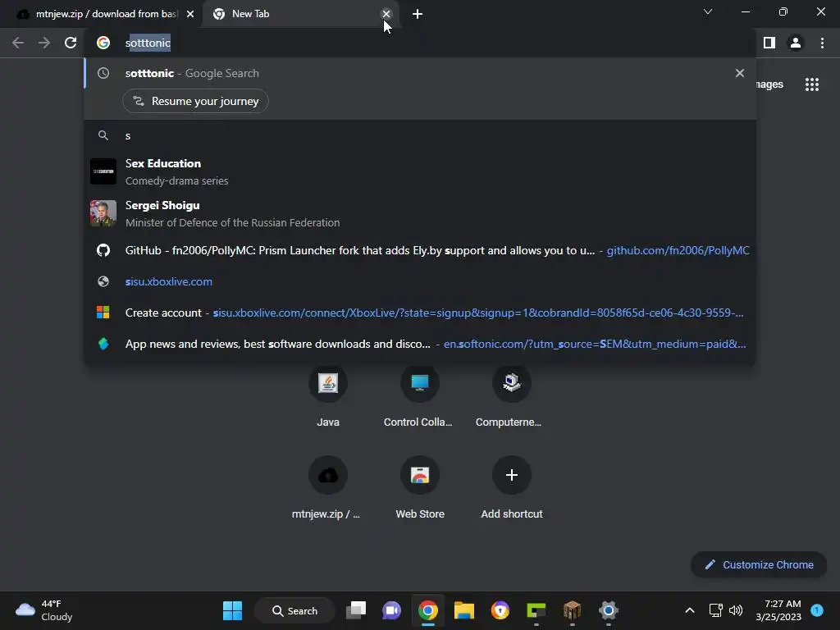840x630 pixels.
Task: Open the weather widget showing 44°F
Action: click(x=44, y=610)
